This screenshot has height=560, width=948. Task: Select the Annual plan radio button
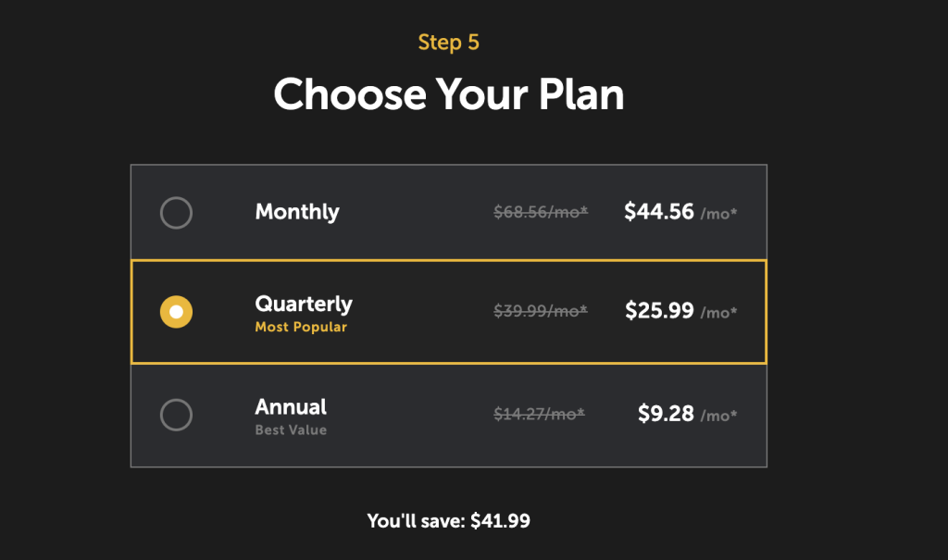coord(176,416)
